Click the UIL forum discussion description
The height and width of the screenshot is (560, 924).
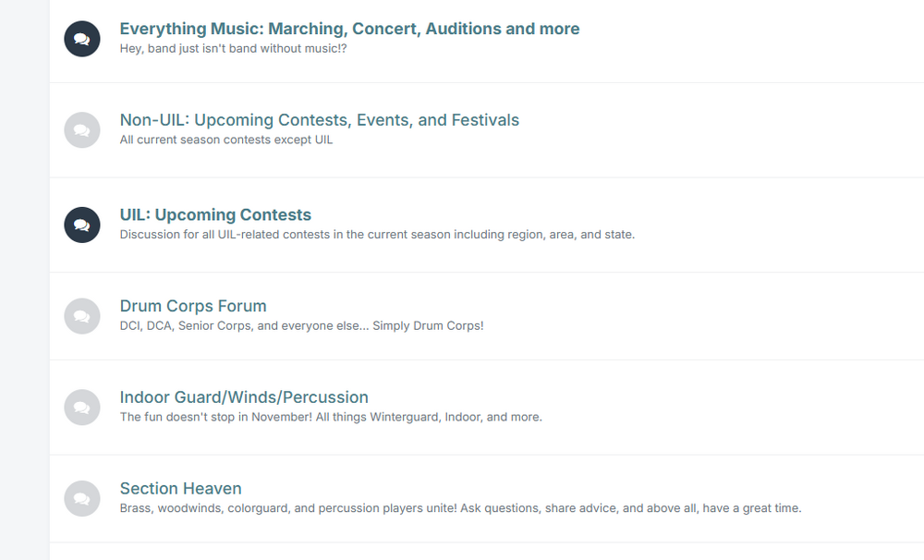click(376, 234)
